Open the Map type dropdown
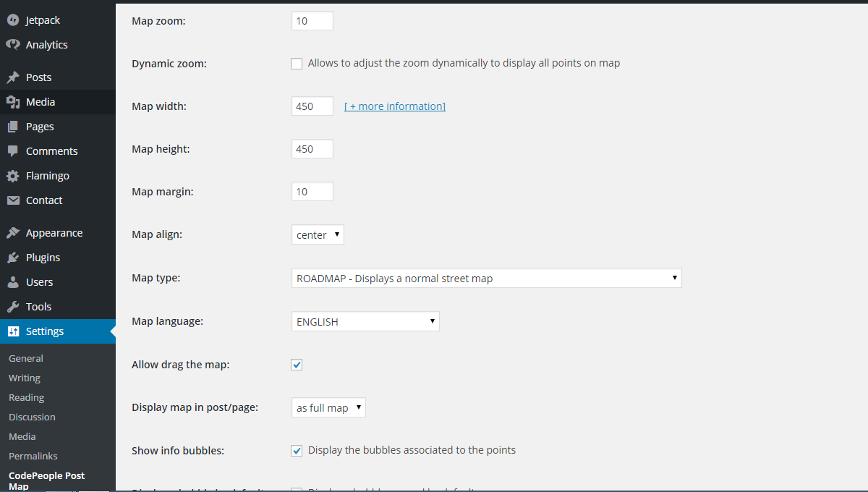This screenshot has width=868, height=492. (486, 278)
